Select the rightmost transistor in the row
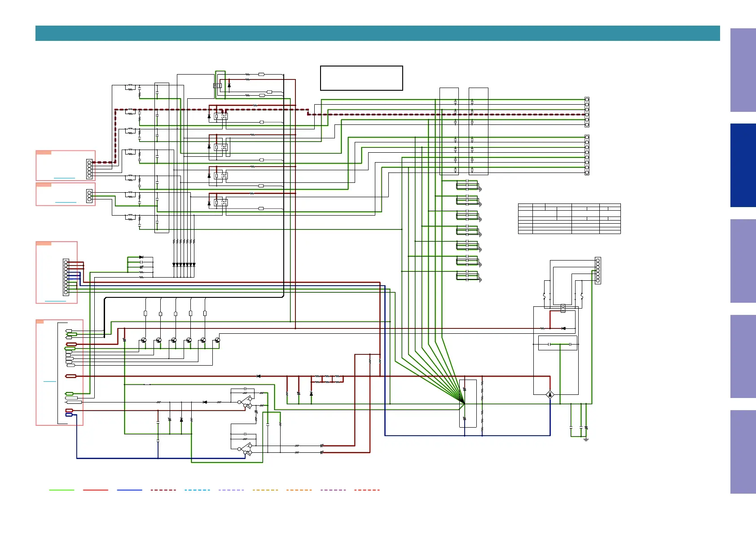 coord(217,340)
